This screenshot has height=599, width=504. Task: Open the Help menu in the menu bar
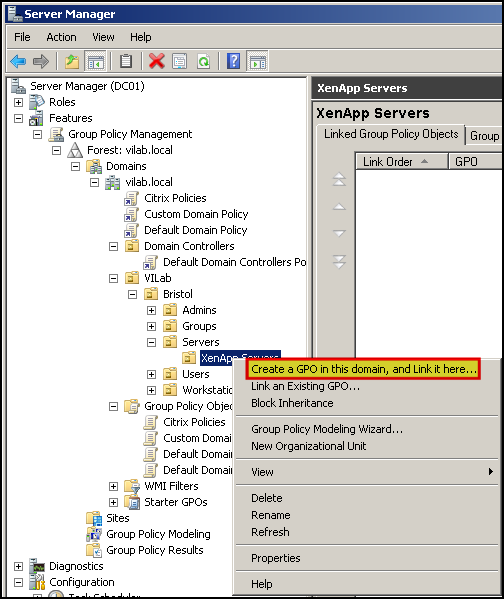pyautogui.click(x=141, y=37)
